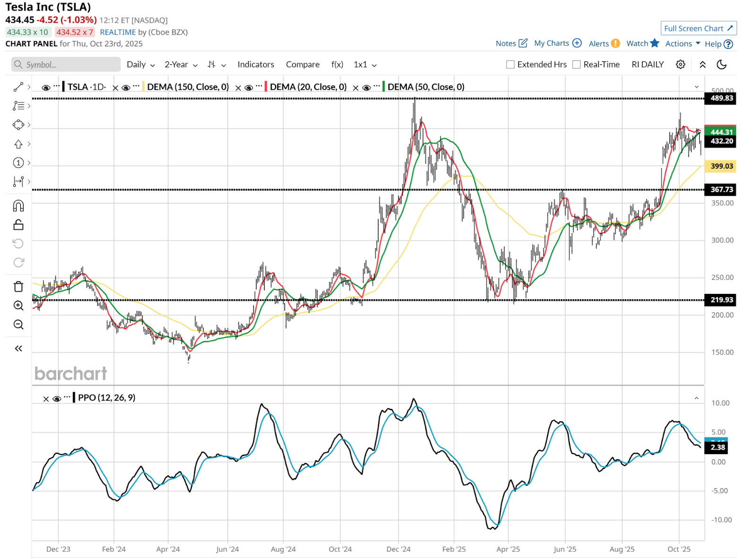Click the Full Screen Chart button
756x559 pixels.
698,28
